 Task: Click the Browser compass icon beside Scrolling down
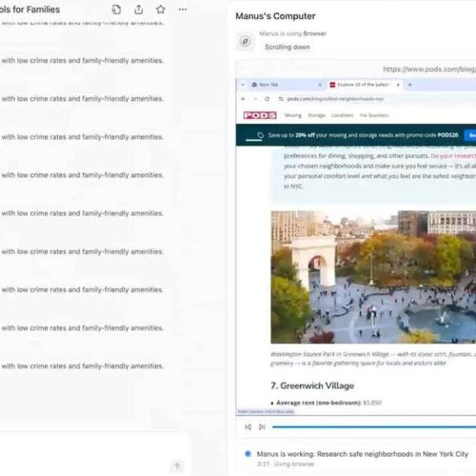(246, 41)
